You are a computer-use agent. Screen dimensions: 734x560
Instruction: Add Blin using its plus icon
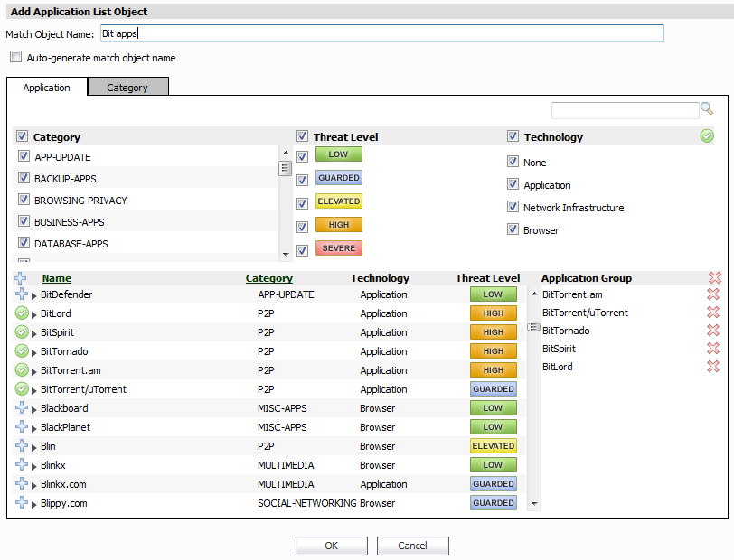(x=22, y=446)
